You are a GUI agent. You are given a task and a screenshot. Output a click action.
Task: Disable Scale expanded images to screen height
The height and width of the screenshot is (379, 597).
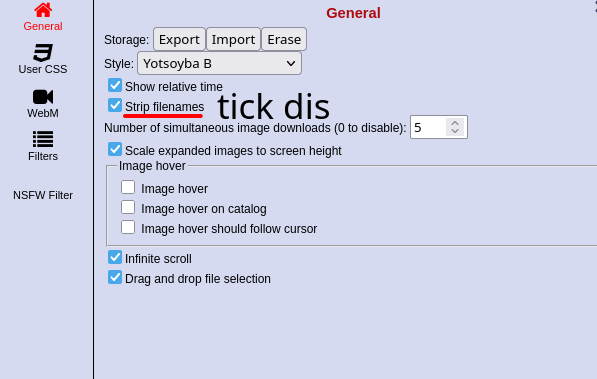point(115,149)
